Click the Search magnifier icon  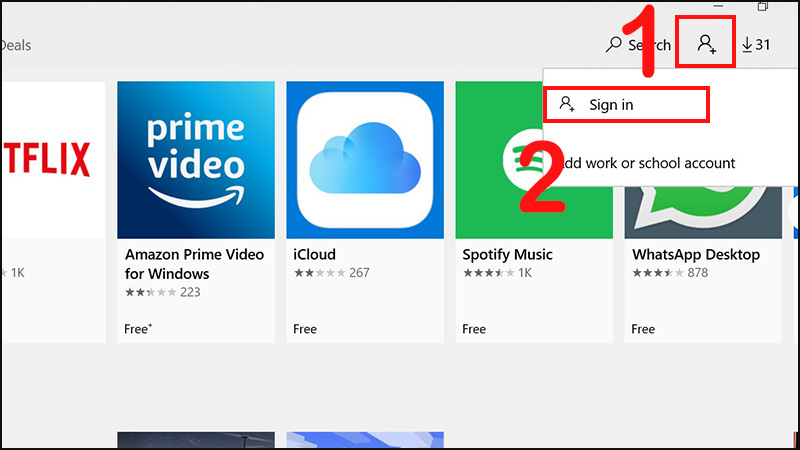coord(613,44)
